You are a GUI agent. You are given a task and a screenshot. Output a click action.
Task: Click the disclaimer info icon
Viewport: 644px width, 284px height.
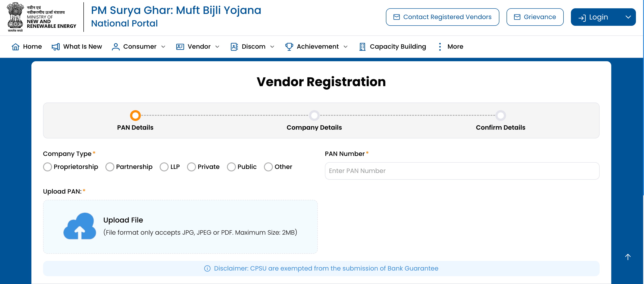[x=207, y=268]
